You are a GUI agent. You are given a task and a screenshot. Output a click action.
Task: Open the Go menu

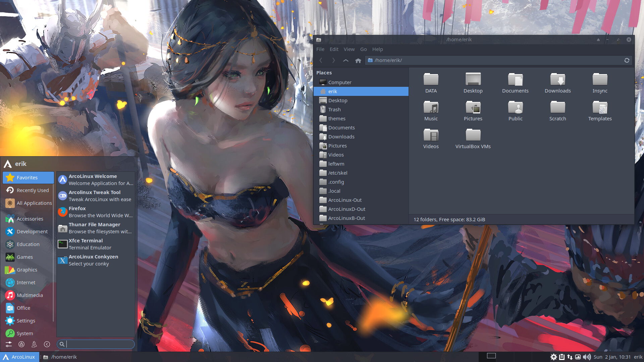[x=364, y=49]
